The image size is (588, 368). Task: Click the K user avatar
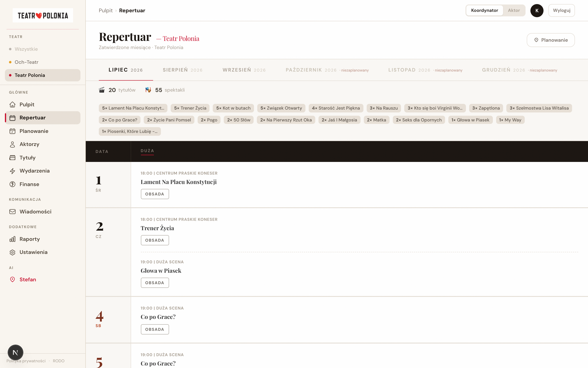[x=537, y=10]
